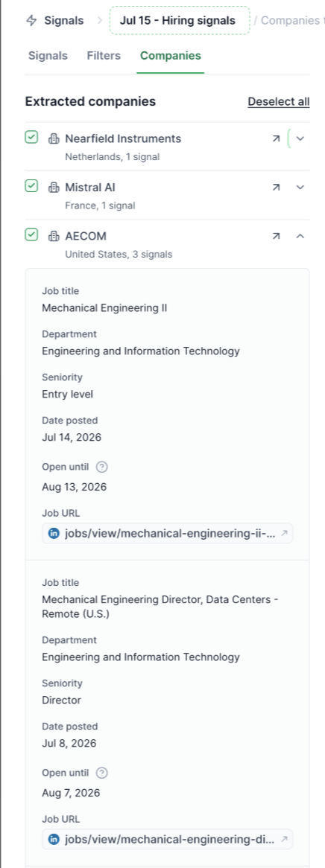This screenshot has width=325, height=868.
Task: Uncheck the AECOM checkbox
Action: point(31,234)
